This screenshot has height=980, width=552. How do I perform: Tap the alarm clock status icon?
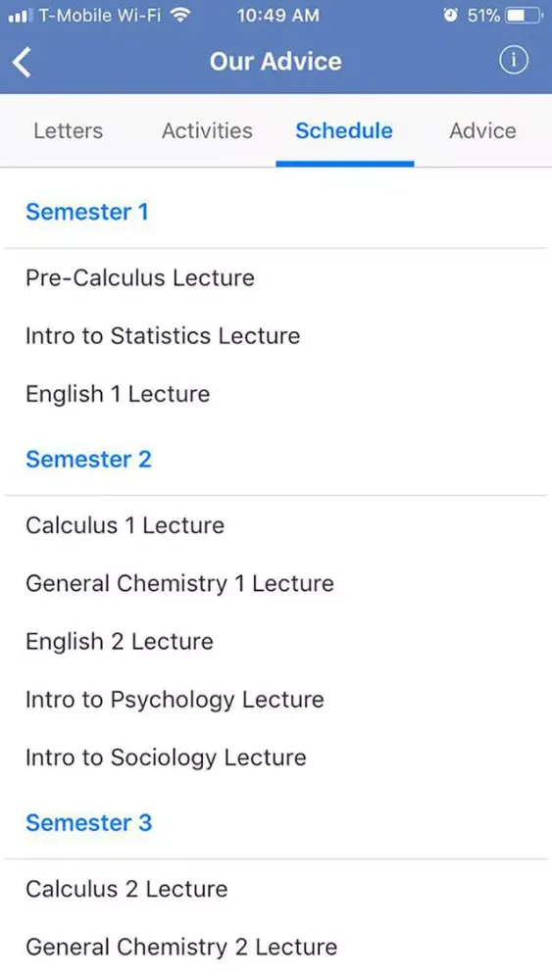click(450, 15)
